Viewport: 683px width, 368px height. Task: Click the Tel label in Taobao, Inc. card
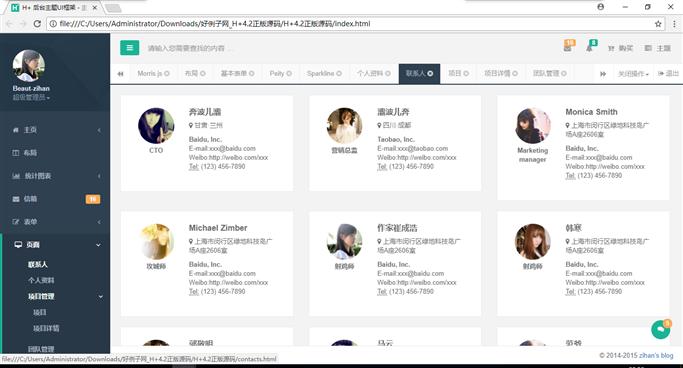(382, 167)
